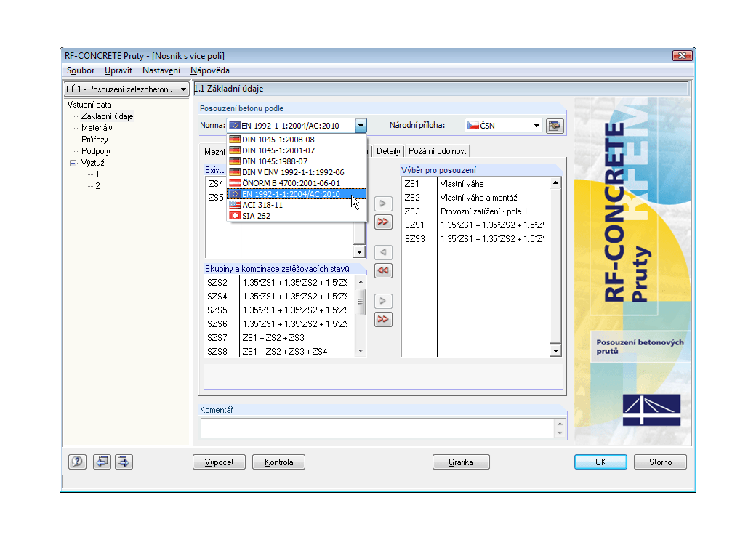Screen dimensions: 756x540
Task: Open the Soubor menu
Action: [81, 70]
